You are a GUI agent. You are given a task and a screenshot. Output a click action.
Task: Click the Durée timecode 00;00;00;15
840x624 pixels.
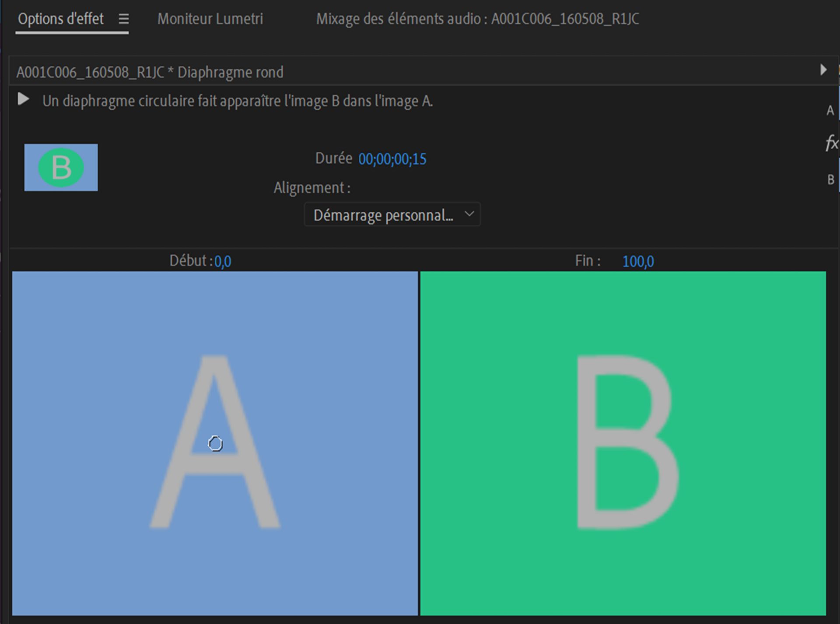[392, 159]
